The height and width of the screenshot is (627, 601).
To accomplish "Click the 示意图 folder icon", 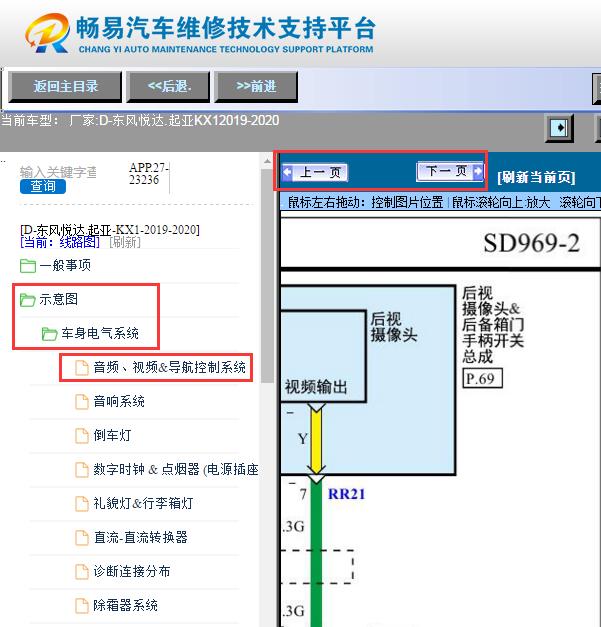I will (x=28, y=300).
